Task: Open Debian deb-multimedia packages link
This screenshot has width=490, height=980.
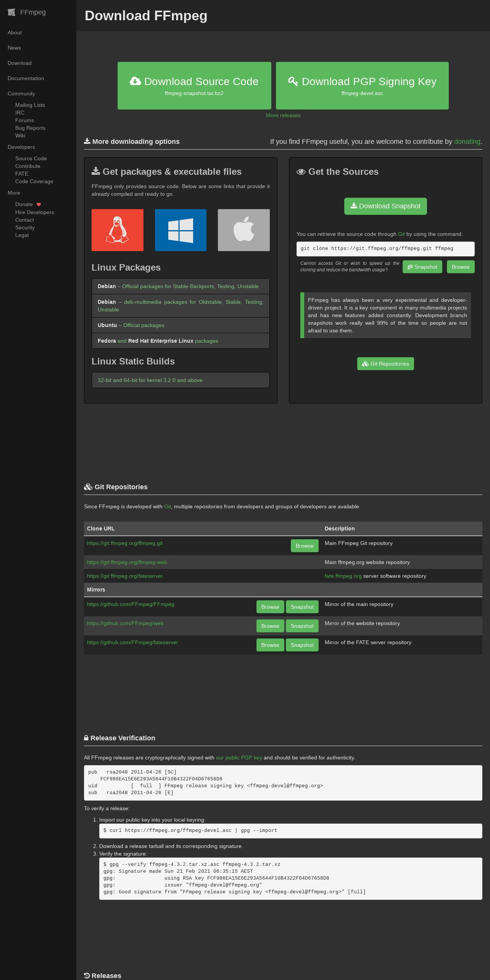Action: point(181,306)
